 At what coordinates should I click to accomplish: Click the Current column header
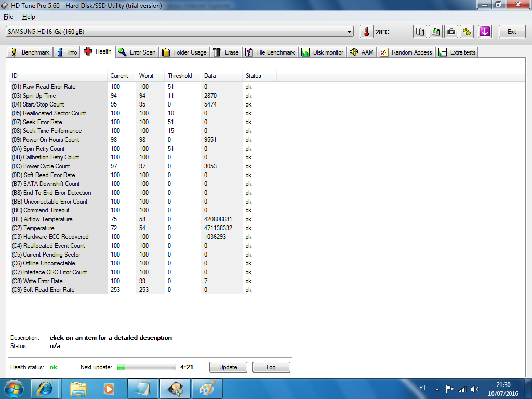pyautogui.click(x=122, y=76)
